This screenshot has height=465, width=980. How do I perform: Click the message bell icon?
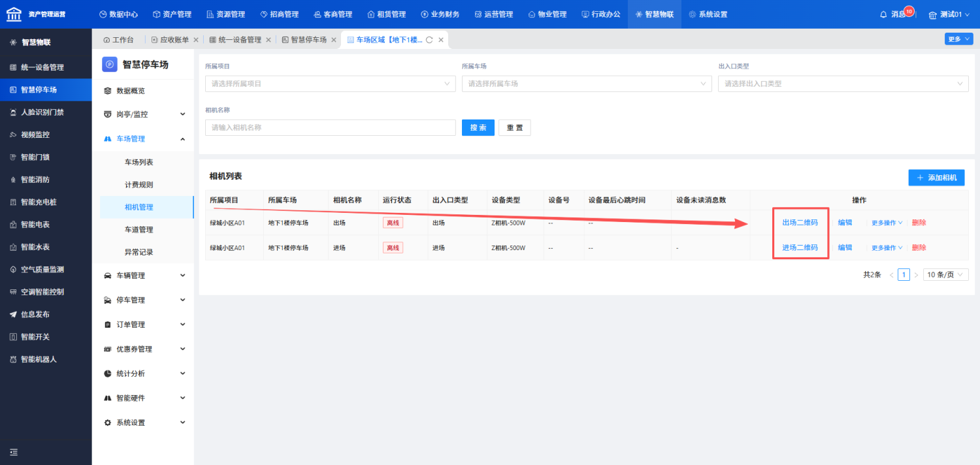point(884,14)
